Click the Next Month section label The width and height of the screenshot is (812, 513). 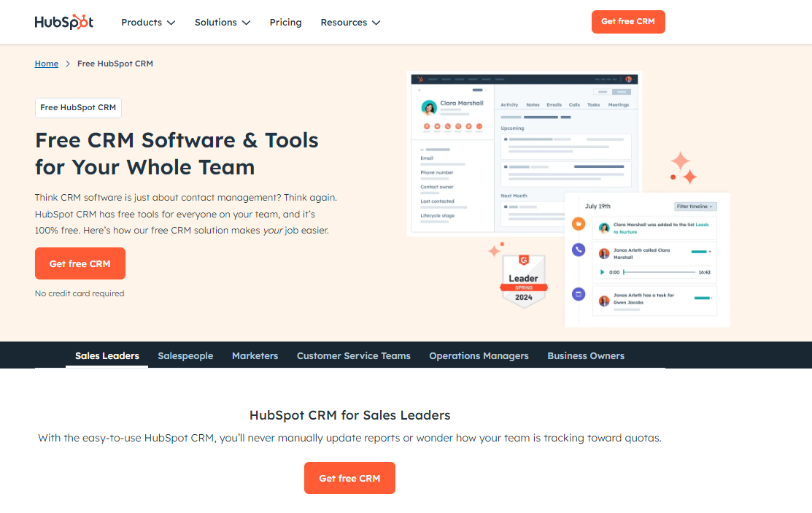[514, 196]
